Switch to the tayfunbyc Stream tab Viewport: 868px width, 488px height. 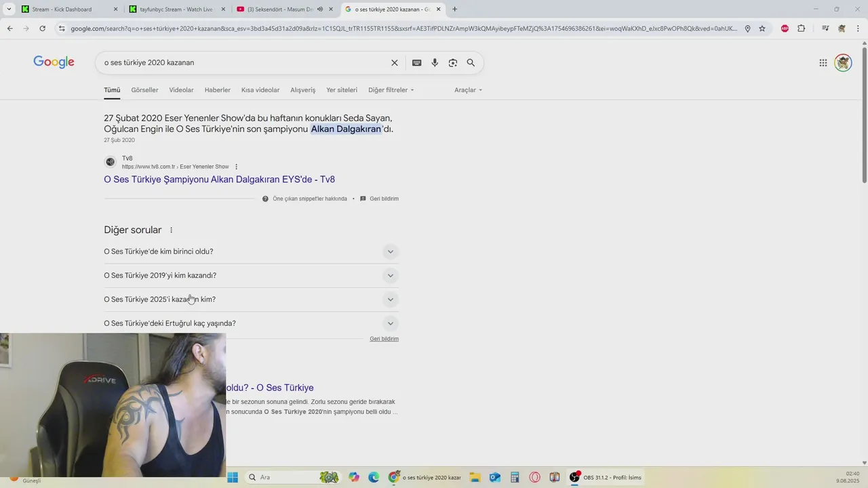176,9
